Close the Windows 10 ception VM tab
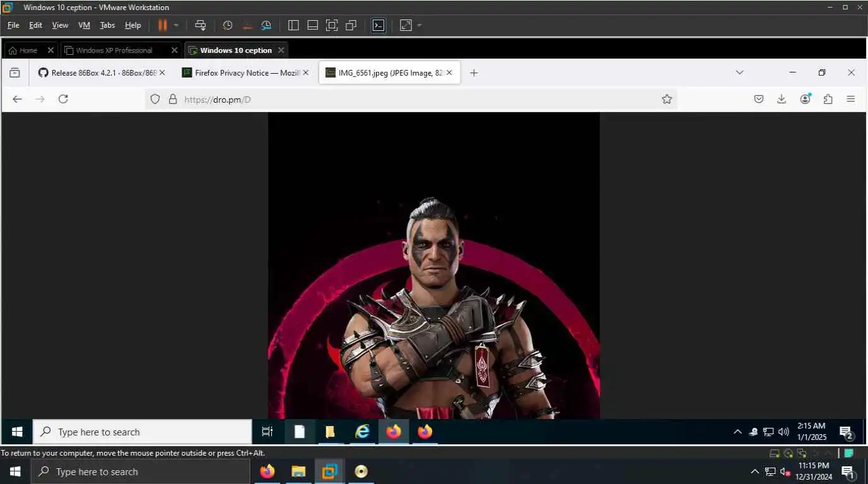The height and width of the screenshot is (484, 868). 281,50
